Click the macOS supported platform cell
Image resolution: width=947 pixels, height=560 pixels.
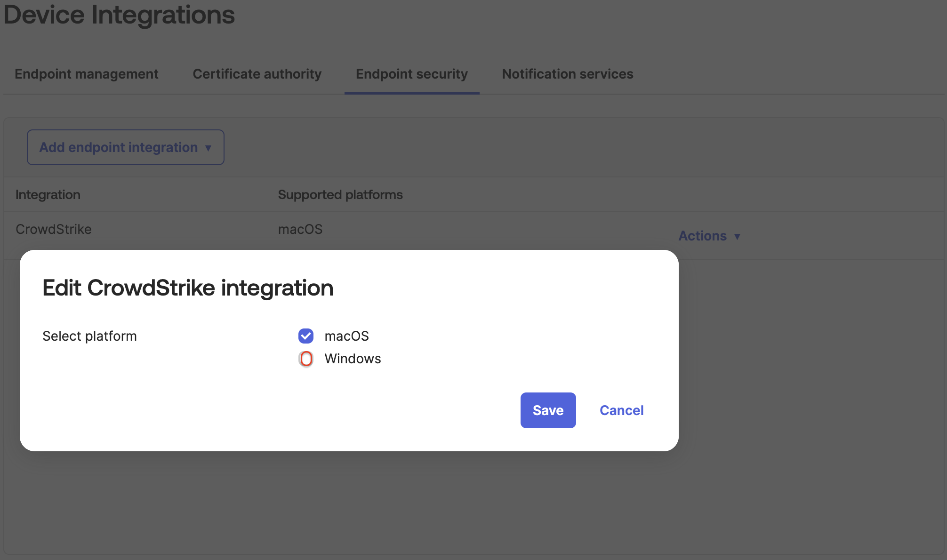tap(300, 229)
